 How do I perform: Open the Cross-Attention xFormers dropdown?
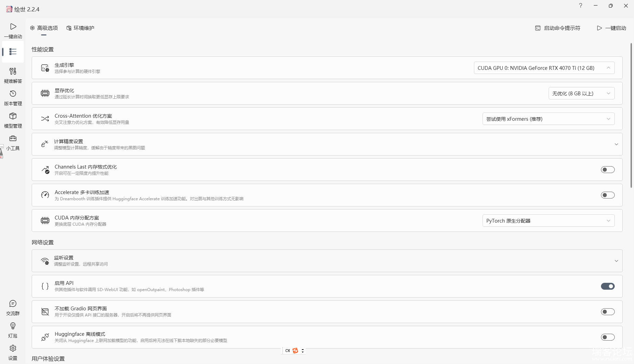pyautogui.click(x=548, y=119)
